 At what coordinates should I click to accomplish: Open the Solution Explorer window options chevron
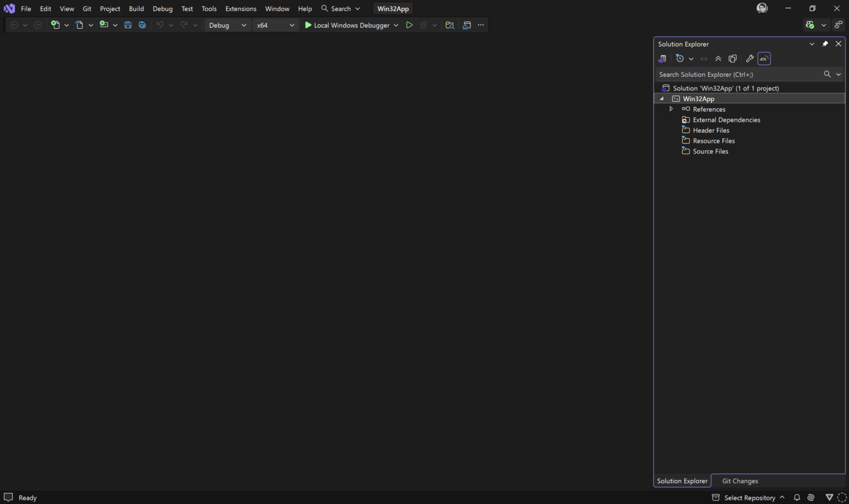[x=811, y=44]
